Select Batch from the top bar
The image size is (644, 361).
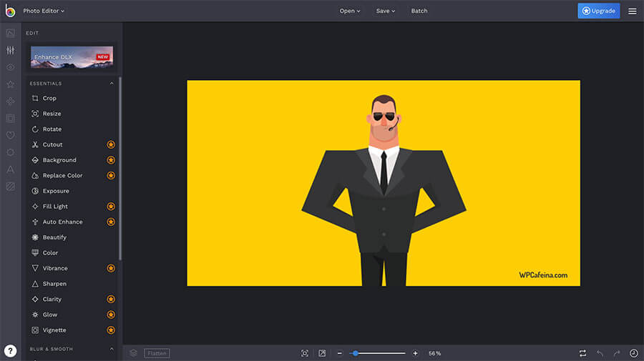[419, 11]
